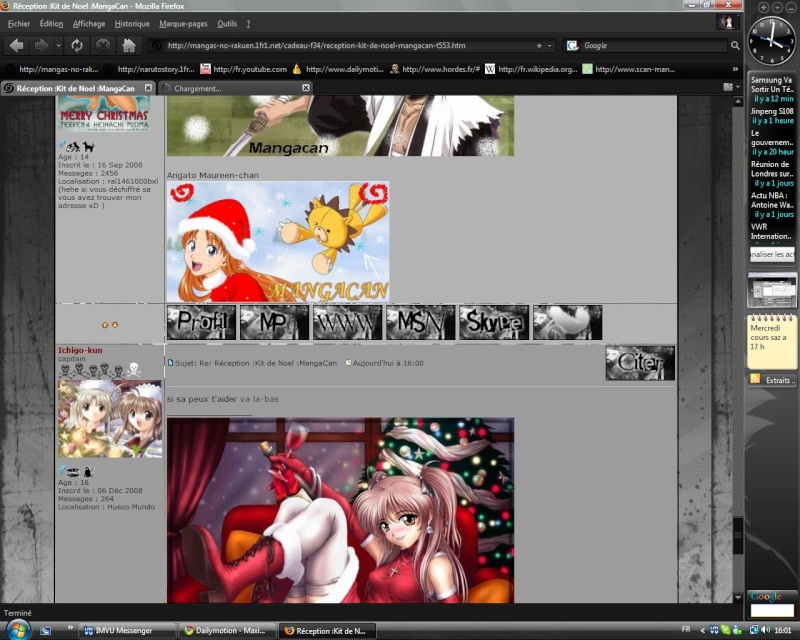Click the MSN contact button
Viewport: 800px width, 640px height.
[x=420, y=322]
